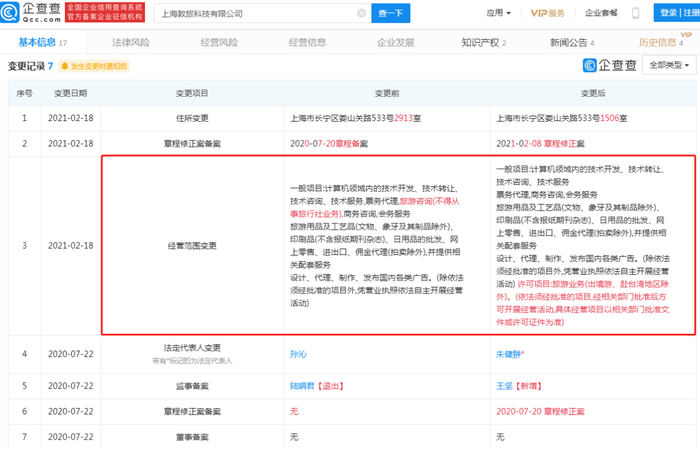Image resolution: width=700 pixels, height=449 pixels.
Task: Clear the search box with the X icon
Action: pyautogui.click(x=362, y=13)
